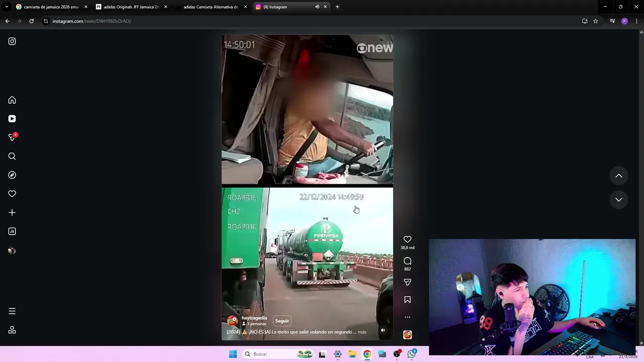Go to Instagram Home feed icon
The height and width of the screenshot is (362, 644).
12,100
